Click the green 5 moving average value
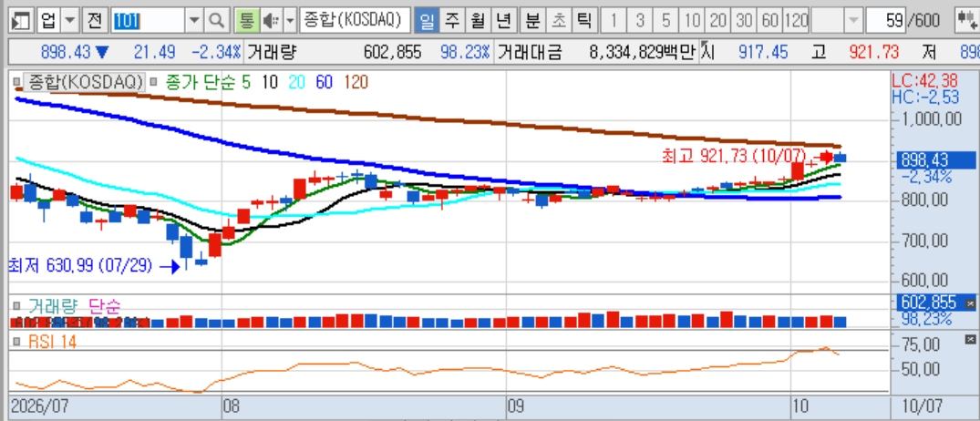 (x=246, y=82)
